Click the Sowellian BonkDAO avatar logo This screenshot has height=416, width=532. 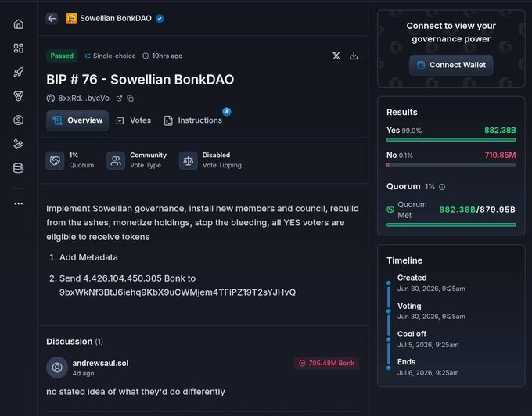(x=71, y=19)
